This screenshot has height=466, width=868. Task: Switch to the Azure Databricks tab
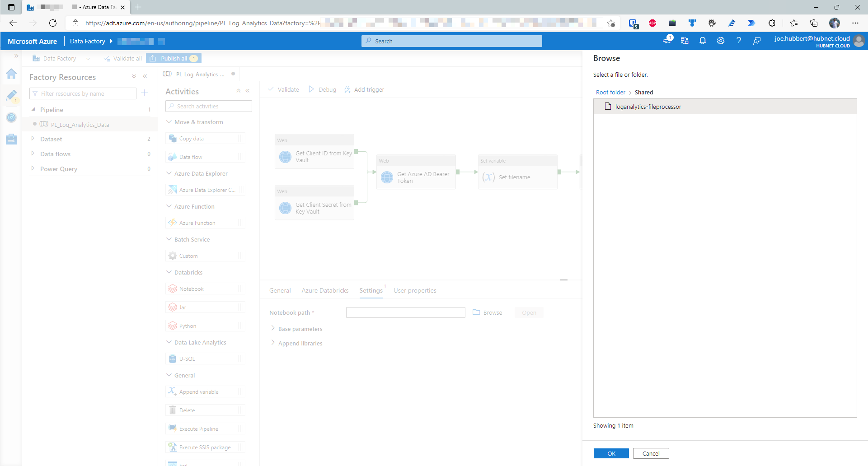[325, 290]
